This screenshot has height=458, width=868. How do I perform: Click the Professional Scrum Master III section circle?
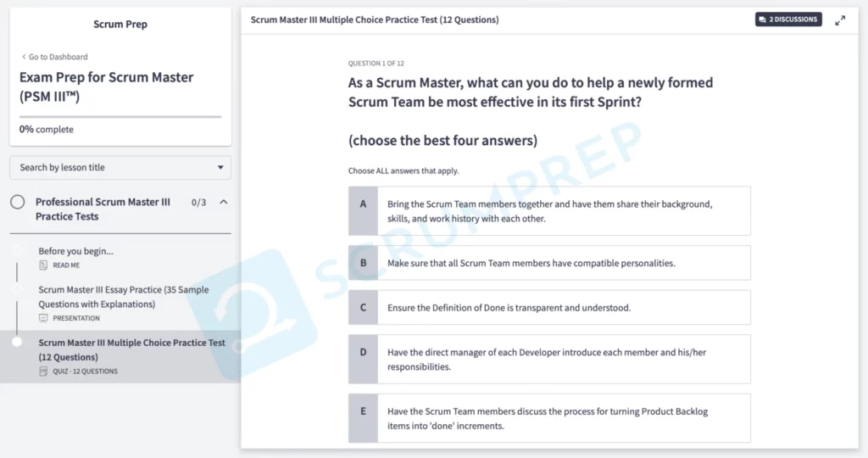(x=17, y=203)
